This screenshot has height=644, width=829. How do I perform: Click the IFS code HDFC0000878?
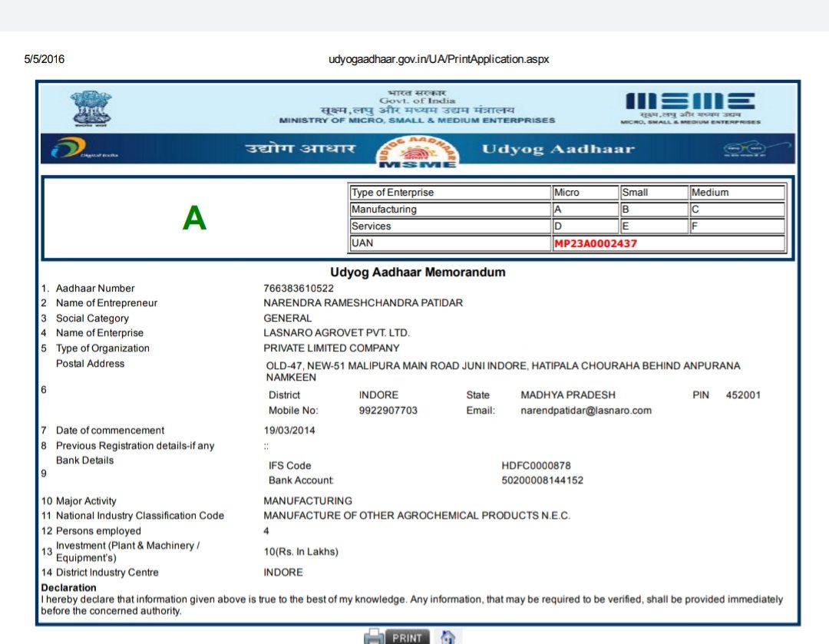pyautogui.click(x=536, y=466)
